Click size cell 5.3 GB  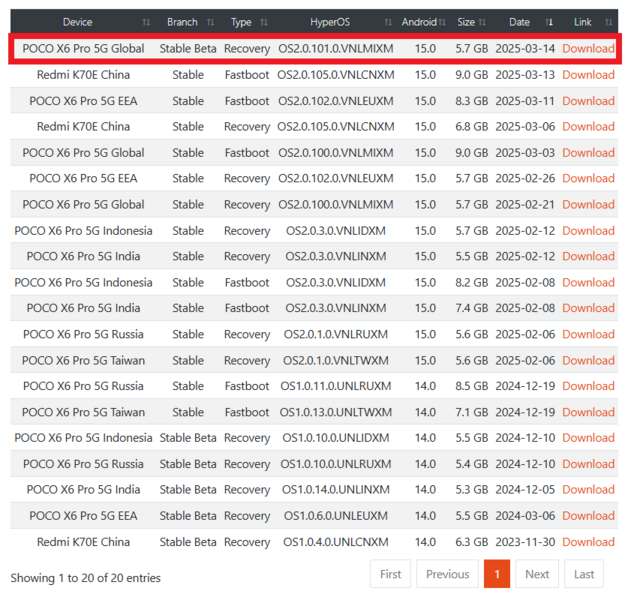[472, 490]
